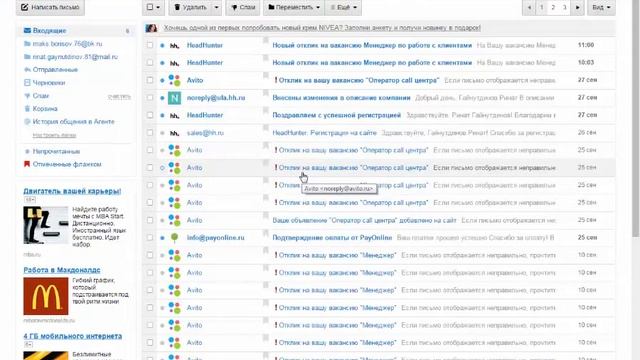
Task: Click Avito logo in the 27 сен email
Action: [174, 80]
